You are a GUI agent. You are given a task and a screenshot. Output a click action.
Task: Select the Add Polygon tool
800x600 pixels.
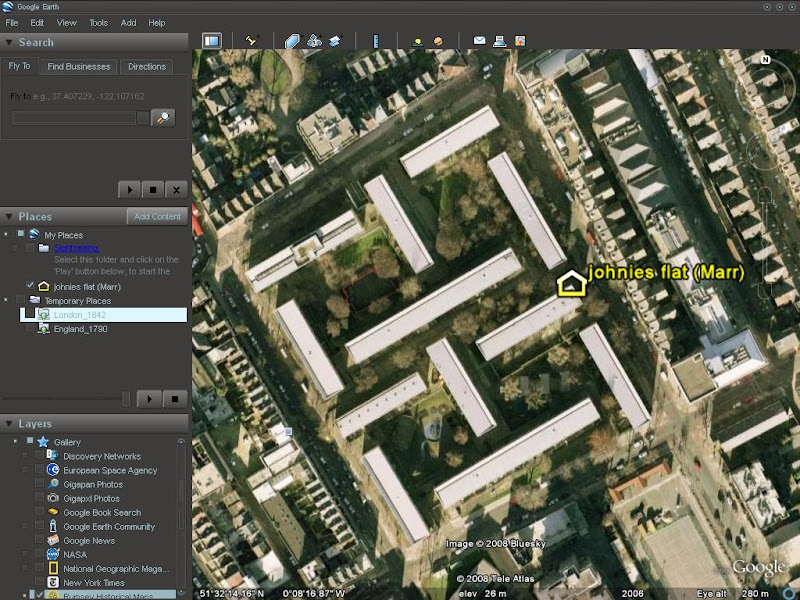[292, 41]
